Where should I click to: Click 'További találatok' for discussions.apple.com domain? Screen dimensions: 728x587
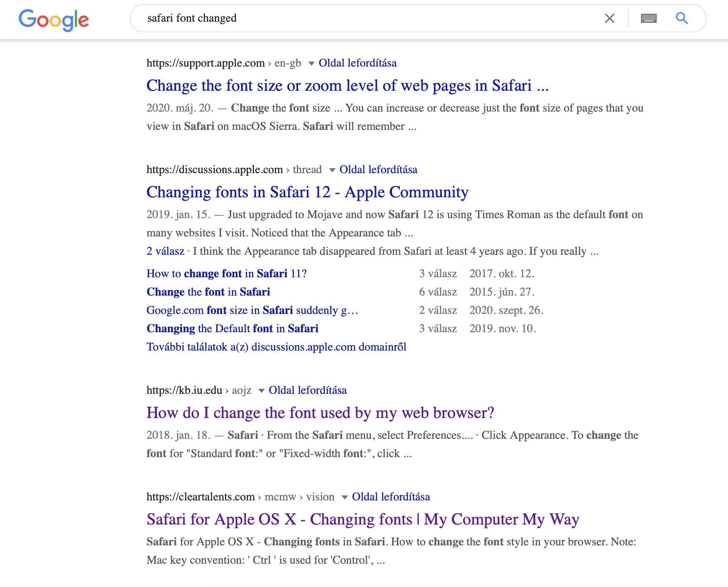pyautogui.click(x=276, y=347)
